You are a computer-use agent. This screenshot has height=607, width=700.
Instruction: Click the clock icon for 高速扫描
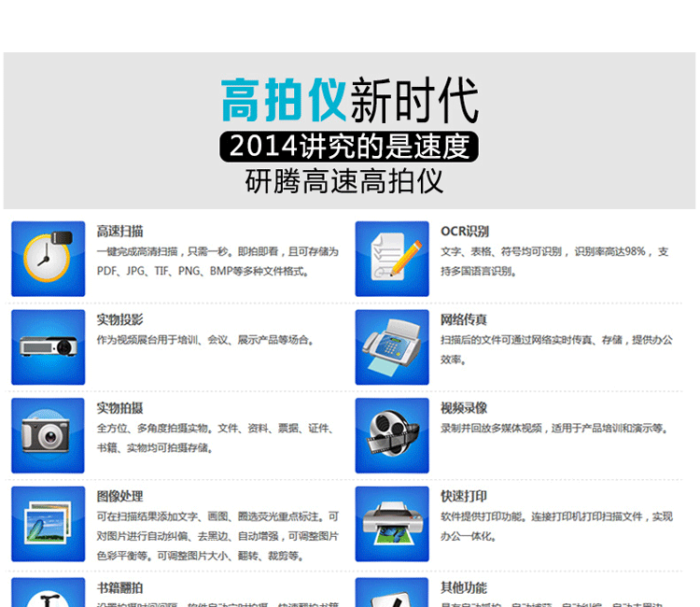pyautogui.click(x=49, y=259)
